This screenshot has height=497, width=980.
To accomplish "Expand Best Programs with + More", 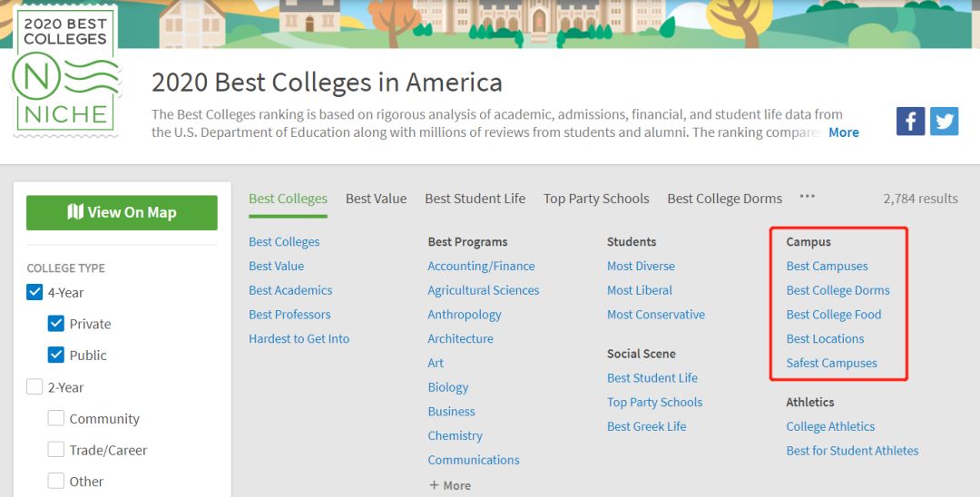I will point(450,485).
